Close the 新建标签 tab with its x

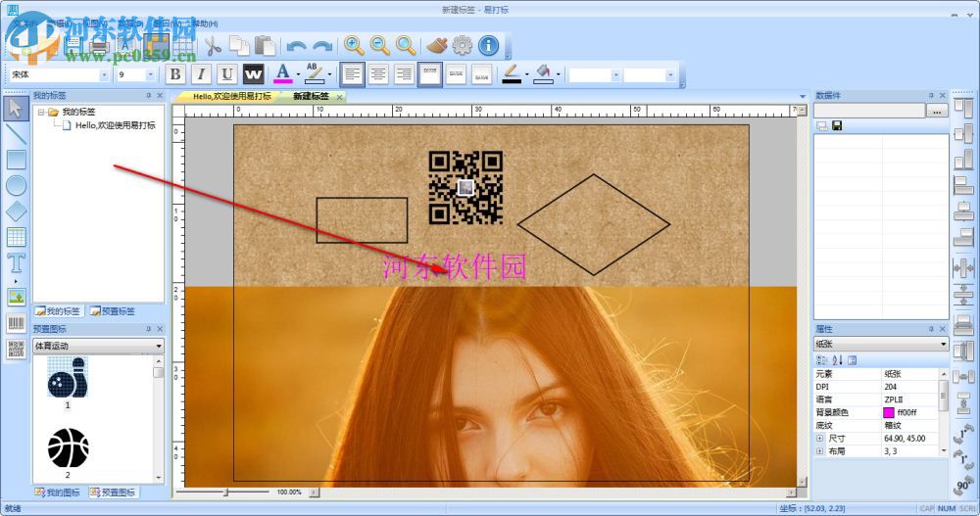(x=339, y=97)
